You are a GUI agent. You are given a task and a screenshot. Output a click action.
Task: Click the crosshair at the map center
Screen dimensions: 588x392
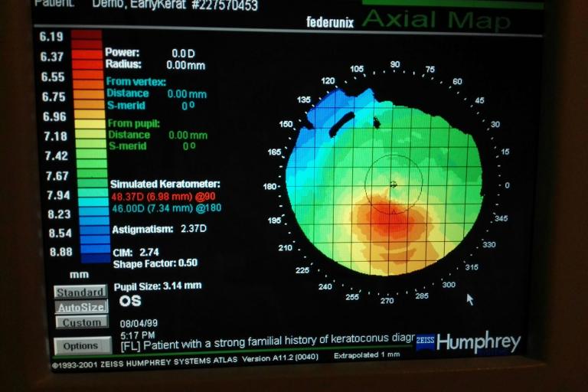(x=393, y=184)
